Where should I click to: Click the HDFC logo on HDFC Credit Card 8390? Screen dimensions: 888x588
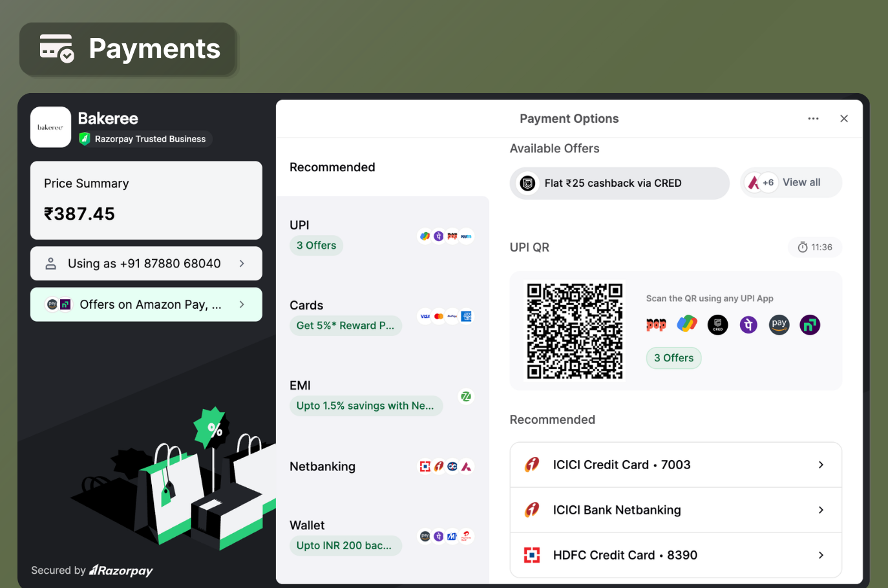tap(532, 555)
